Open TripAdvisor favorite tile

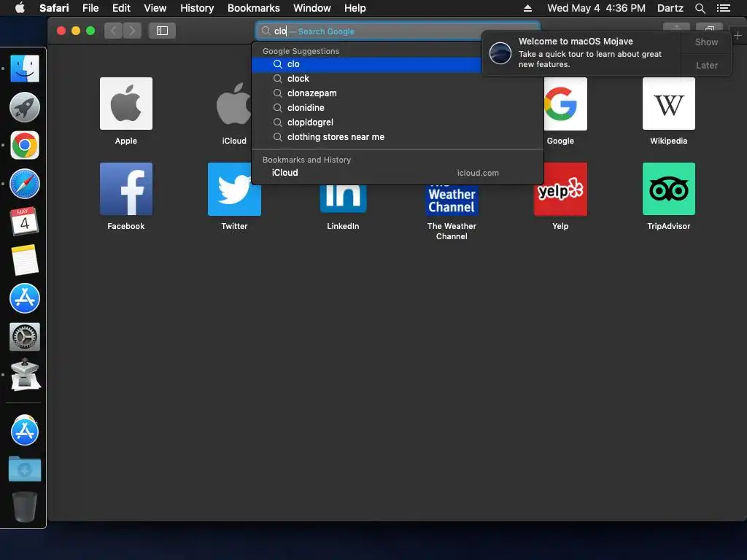pyautogui.click(x=668, y=189)
